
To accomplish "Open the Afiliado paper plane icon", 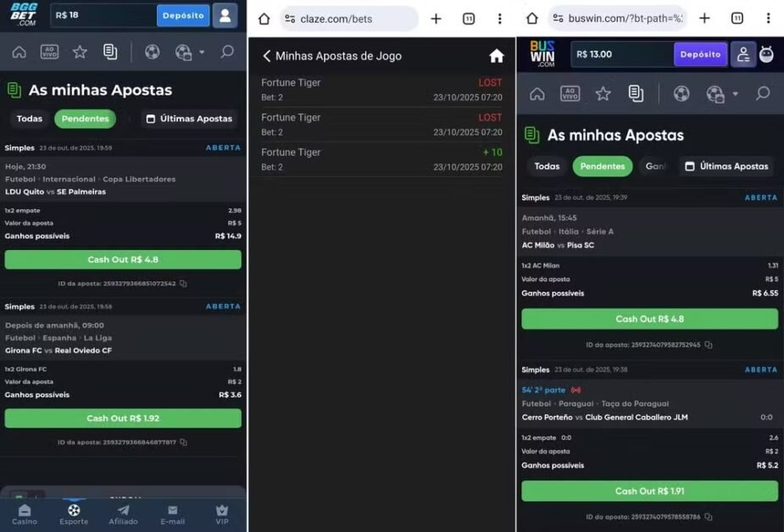I will [123, 514].
